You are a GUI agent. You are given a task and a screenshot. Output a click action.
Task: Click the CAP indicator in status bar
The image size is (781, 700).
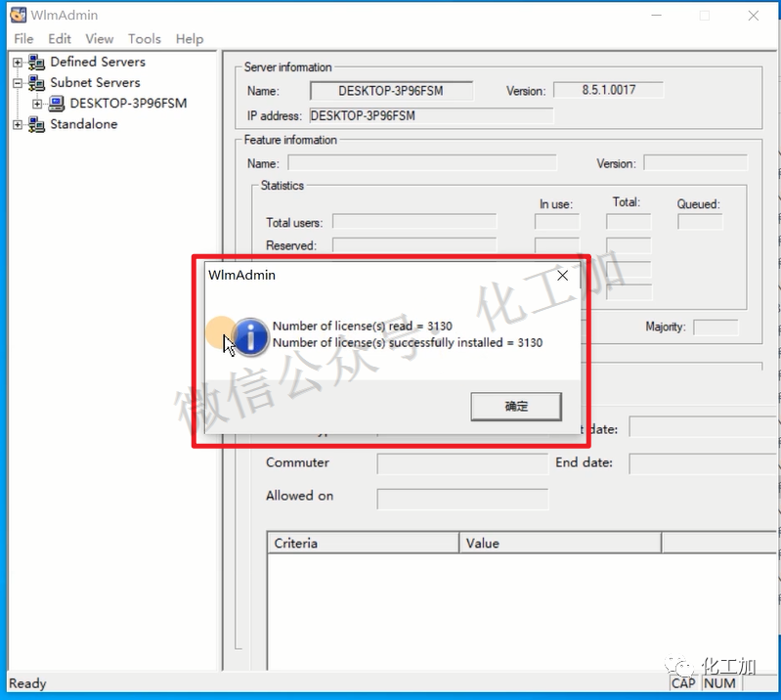tap(683, 683)
